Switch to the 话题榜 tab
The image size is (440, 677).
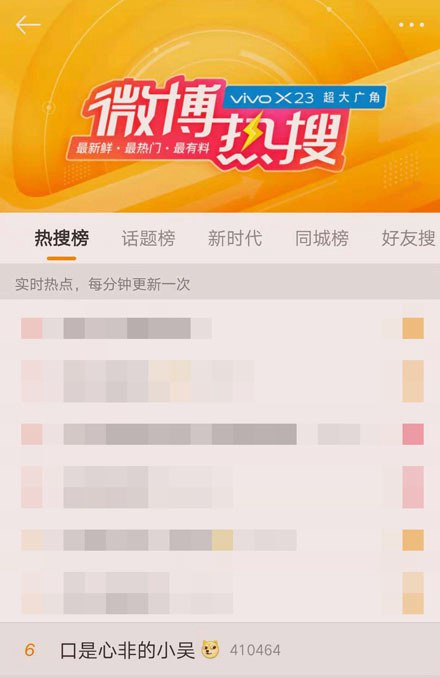click(x=149, y=238)
